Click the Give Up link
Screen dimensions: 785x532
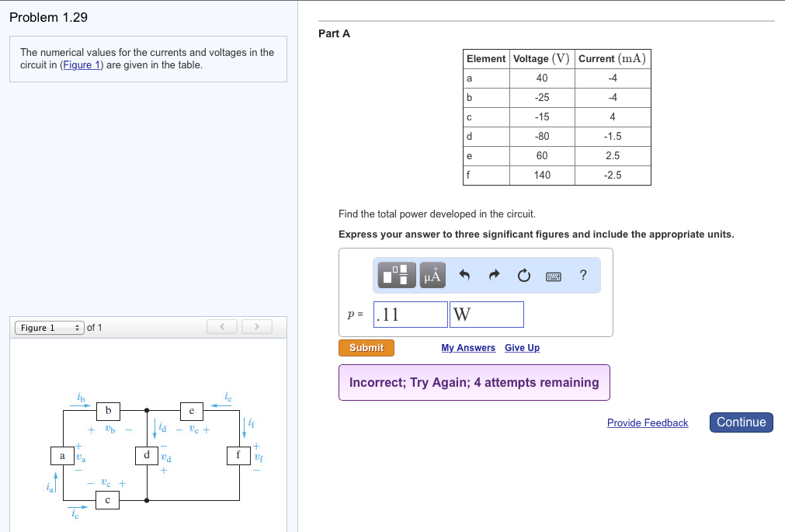pyautogui.click(x=522, y=347)
